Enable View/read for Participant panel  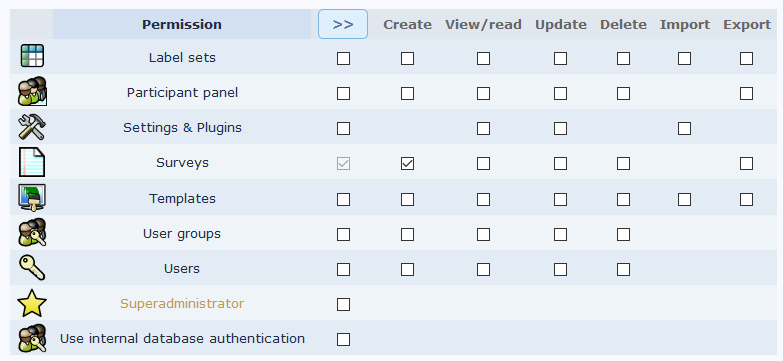pyautogui.click(x=483, y=93)
